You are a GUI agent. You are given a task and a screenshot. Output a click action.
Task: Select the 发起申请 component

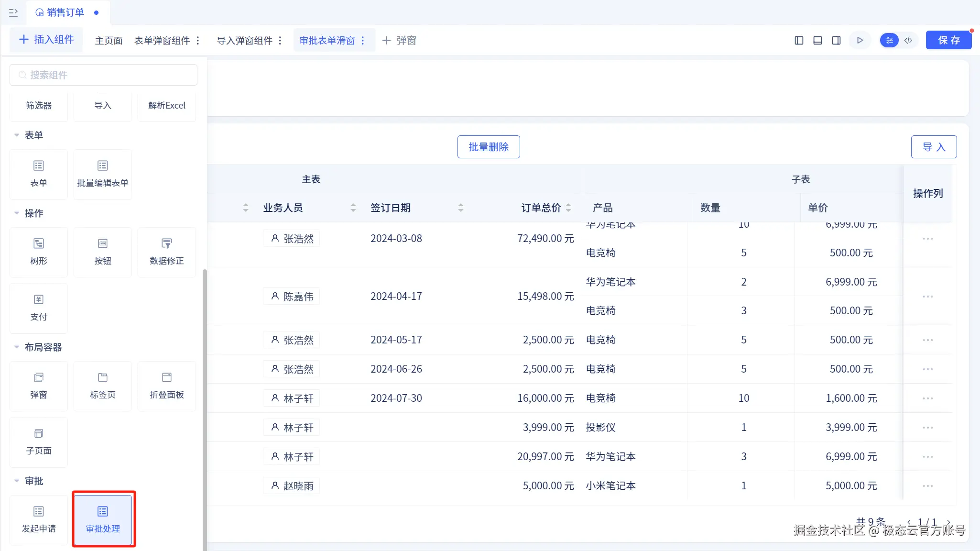click(x=39, y=519)
